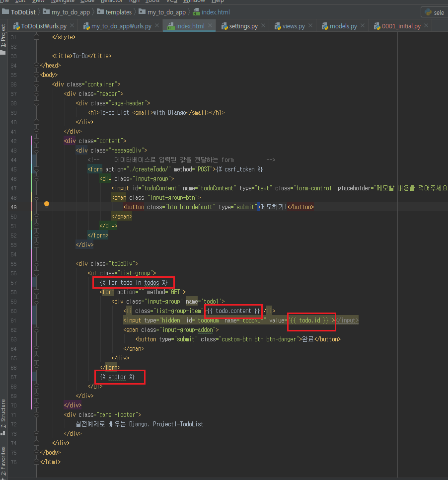Collapse the container div fold on line 36
Viewport: 448px width, 480px height.
click(36, 84)
